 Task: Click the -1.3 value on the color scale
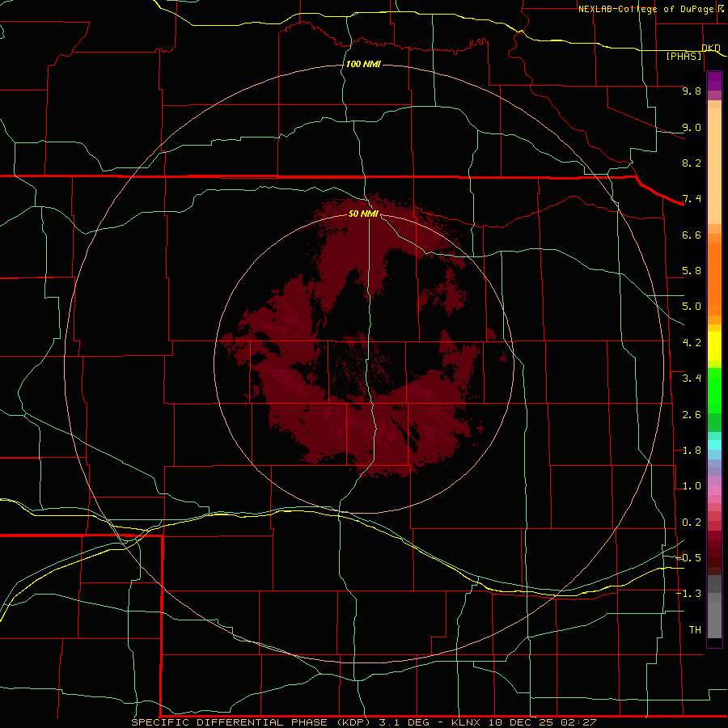click(x=688, y=594)
